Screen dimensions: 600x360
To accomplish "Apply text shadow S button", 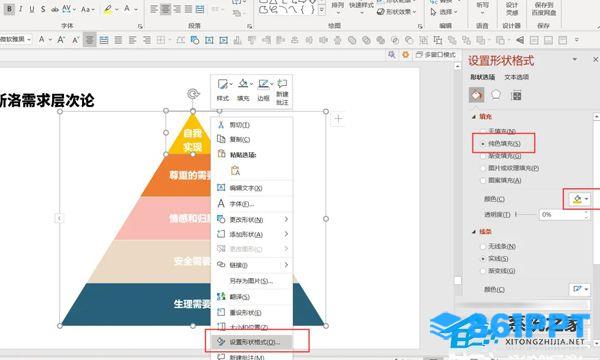I will [x=43, y=9].
